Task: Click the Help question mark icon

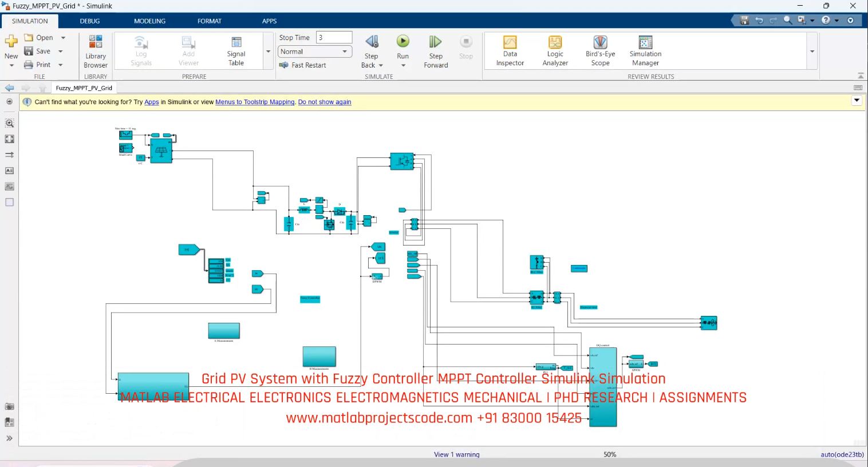Action: [x=826, y=20]
